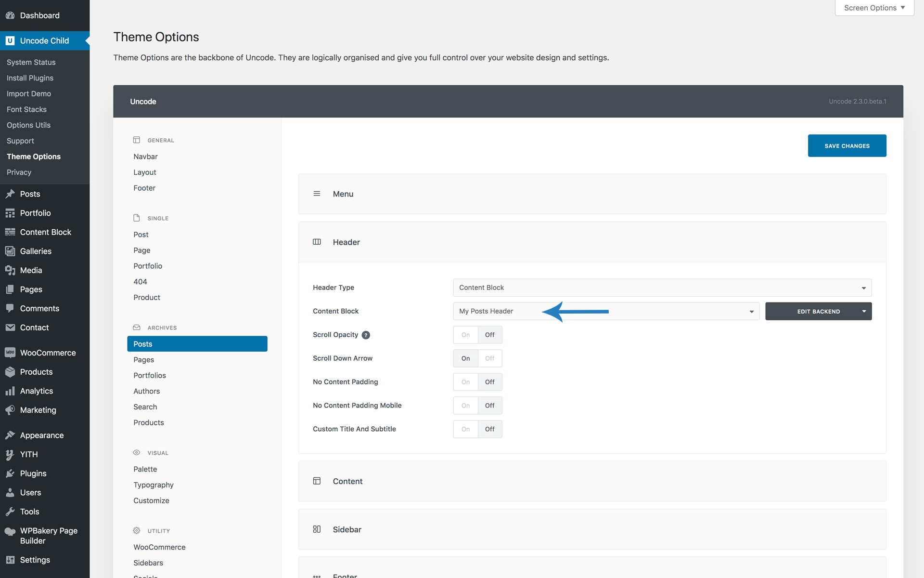Click the WooCommerce sidebar icon
Viewport: 924px width, 578px height.
[x=10, y=353]
